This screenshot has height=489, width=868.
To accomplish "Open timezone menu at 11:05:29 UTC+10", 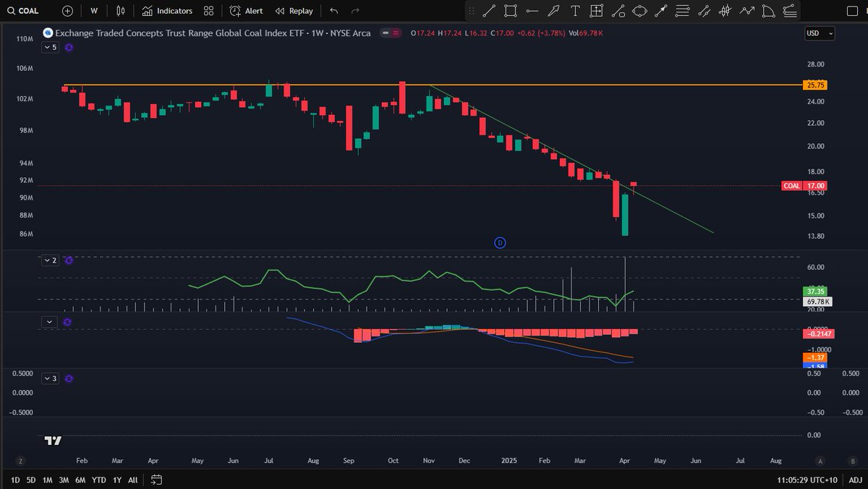I will pyautogui.click(x=809, y=480).
